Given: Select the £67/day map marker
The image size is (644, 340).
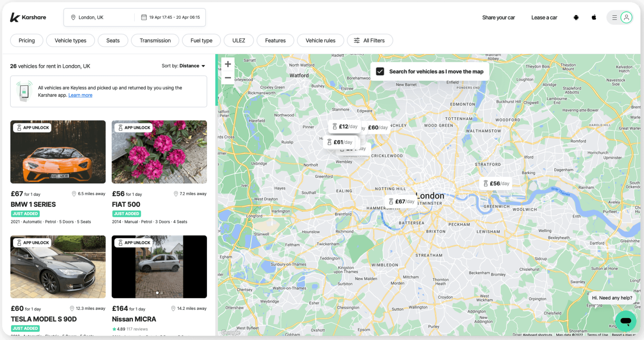Looking at the screenshot, I should click(401, 201).
